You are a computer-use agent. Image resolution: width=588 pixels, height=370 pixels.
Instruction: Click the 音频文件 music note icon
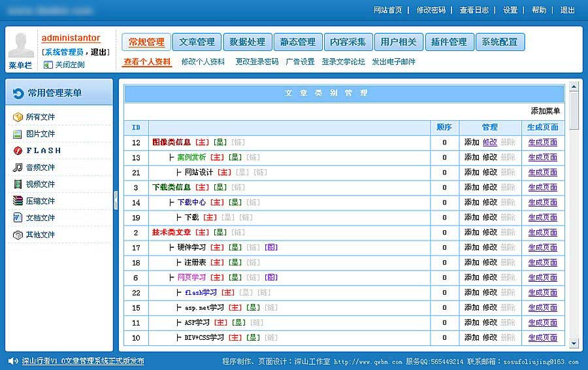tap(18, 167)
